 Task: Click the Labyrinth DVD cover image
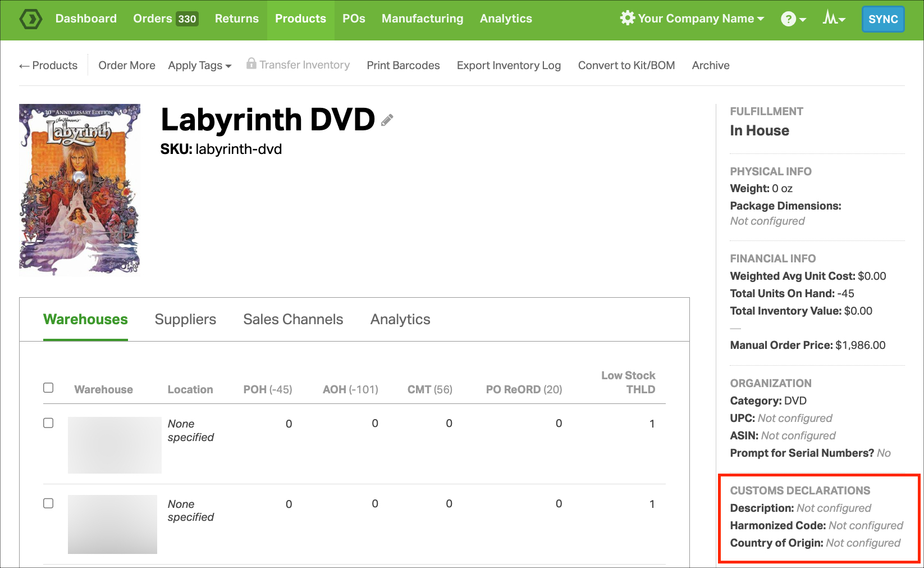pyautogui.click(x=80, y=190)
